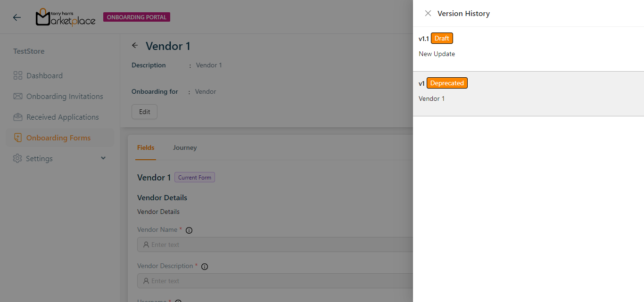Click the Settings gear icon
Viewport: 644px width, 302px height.
pyautogui.click(x=17, y=158)
